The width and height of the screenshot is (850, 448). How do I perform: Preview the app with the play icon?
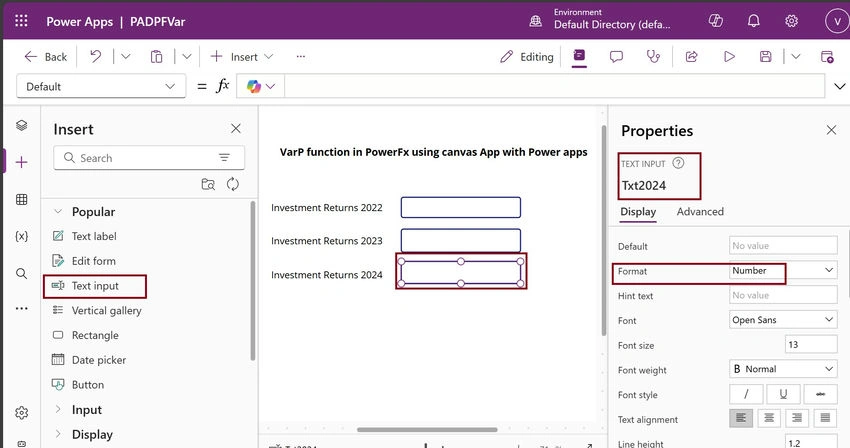[x=729, y=56]
